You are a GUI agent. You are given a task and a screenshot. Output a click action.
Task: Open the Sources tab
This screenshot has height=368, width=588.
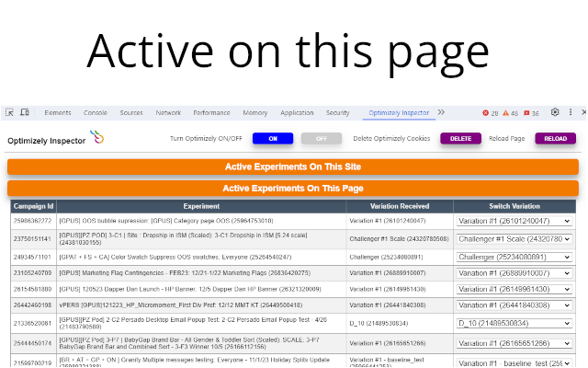131,112
